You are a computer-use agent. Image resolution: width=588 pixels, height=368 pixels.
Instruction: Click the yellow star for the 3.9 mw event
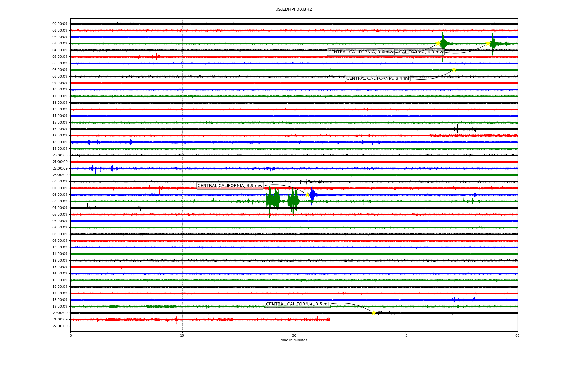pyautogui.click(x=307, y=194)
